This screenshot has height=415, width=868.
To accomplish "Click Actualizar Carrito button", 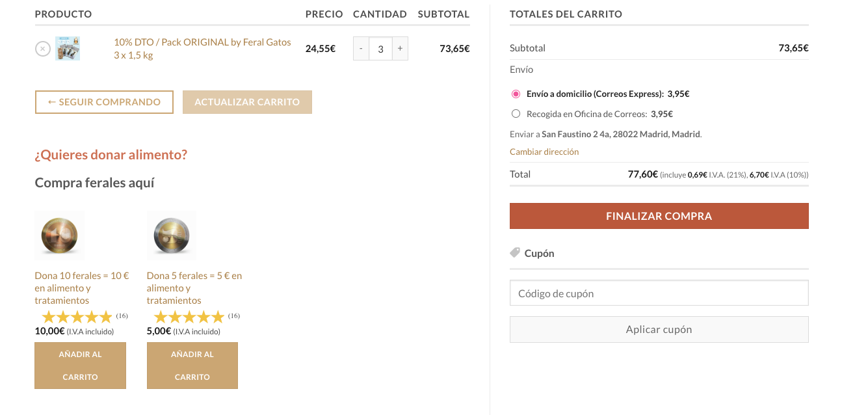I will click(247, 102).
